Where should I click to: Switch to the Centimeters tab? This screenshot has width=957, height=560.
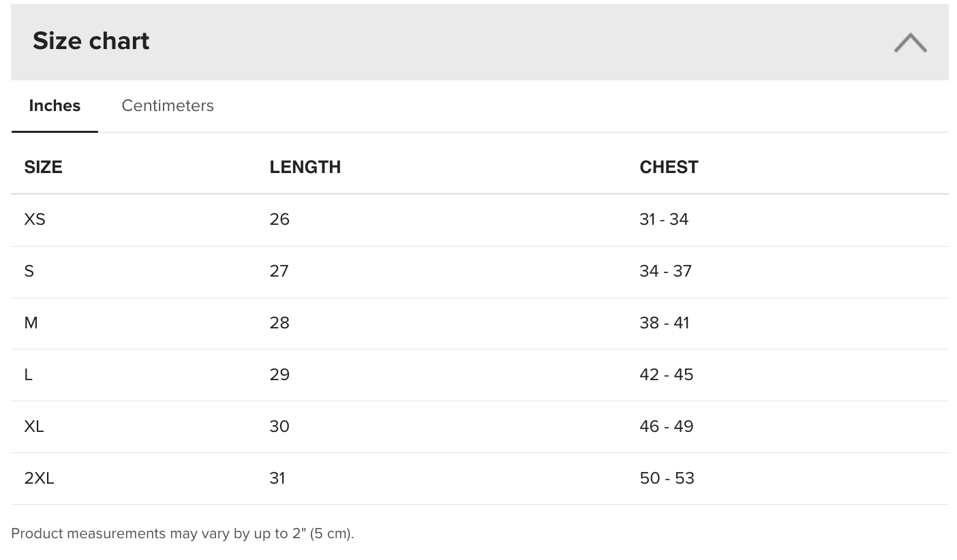pyautogui.click(x=168, y=106)
